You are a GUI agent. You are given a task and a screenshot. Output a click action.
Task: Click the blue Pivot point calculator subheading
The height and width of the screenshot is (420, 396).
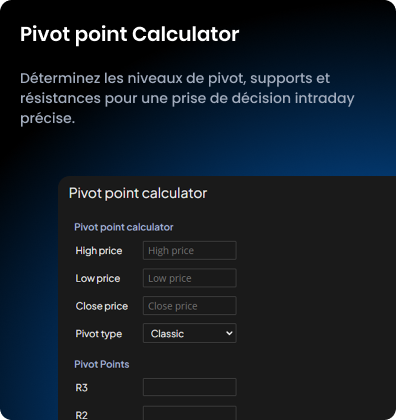(x=124, y=227)
